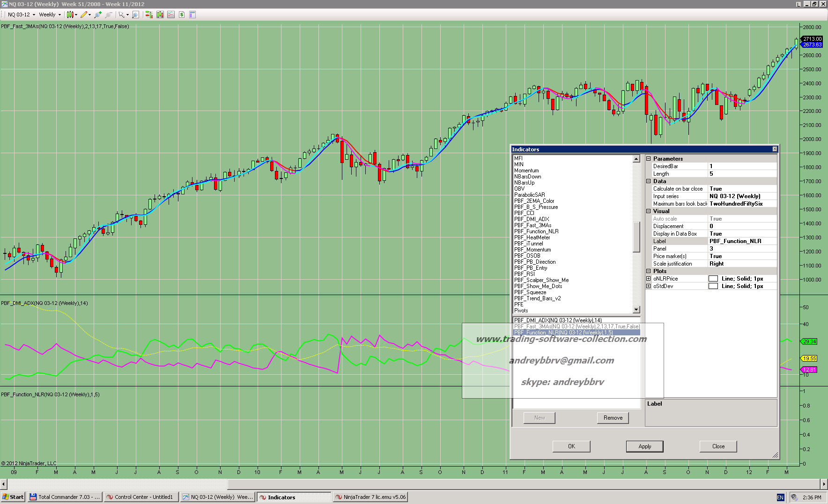
Task: Click the arrow cursor pointer icon
Action: (x=122, y=15)
